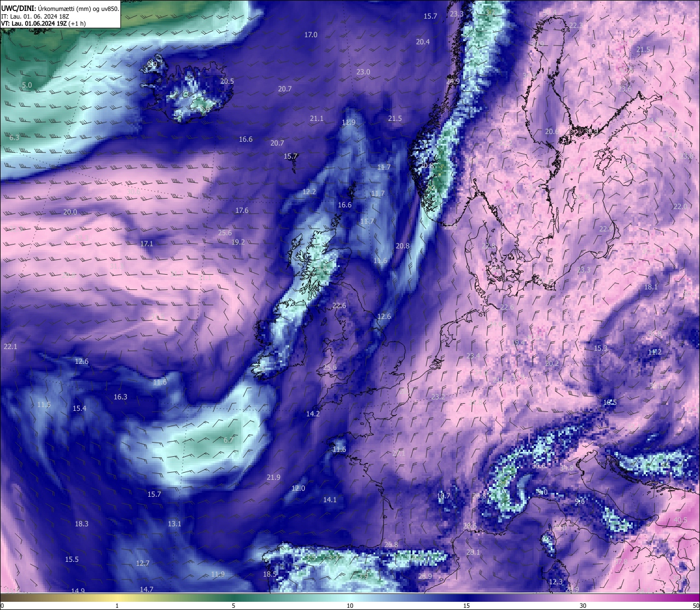The width and height of the screenshot is (700, 610).
Task: Click the map value 9.6
Action: [580, 502]
